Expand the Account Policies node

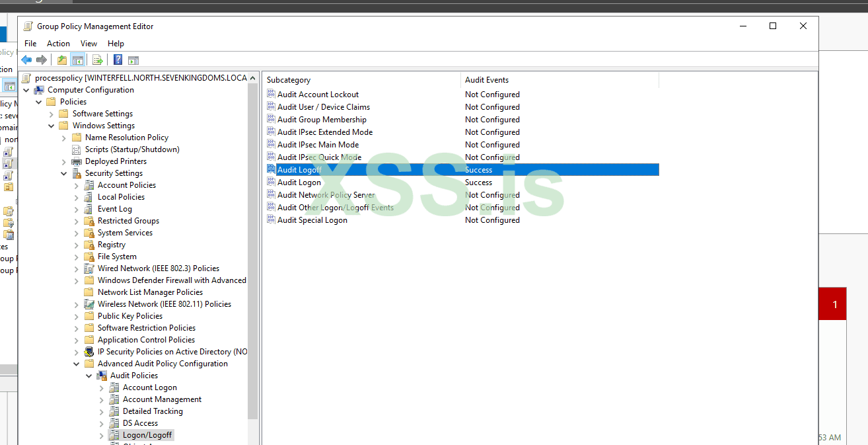[x=77, y=185]
